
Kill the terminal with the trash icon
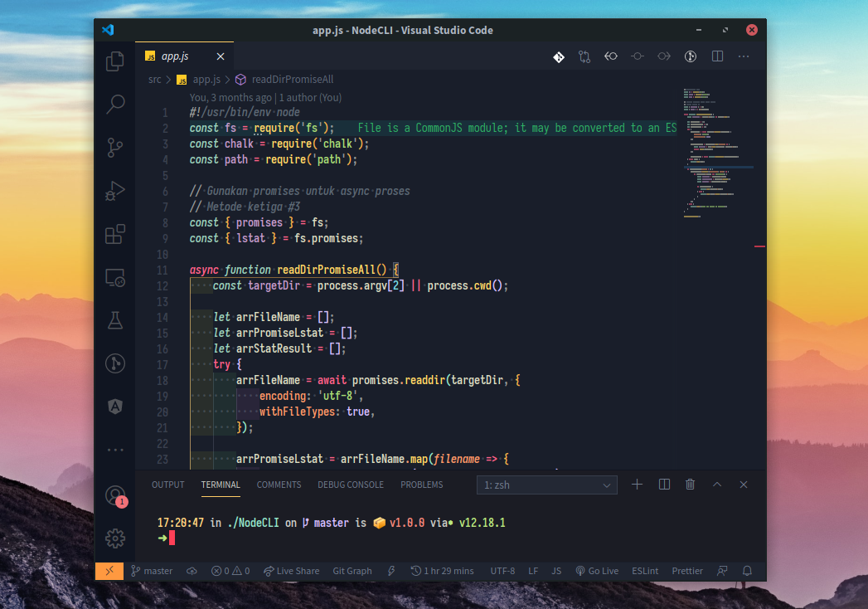coord(690,485)
